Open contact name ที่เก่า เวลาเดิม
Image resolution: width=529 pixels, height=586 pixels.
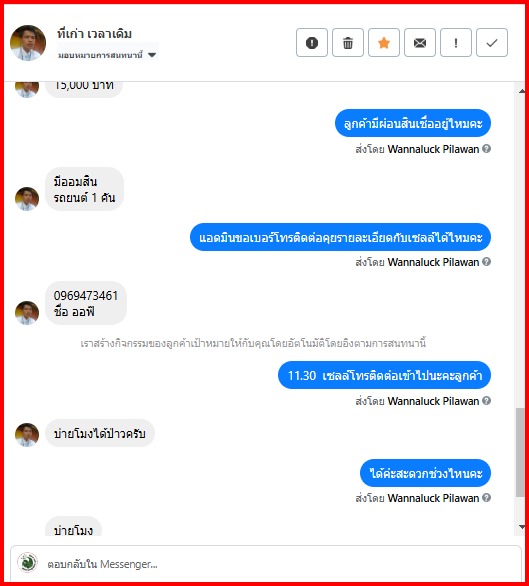click(94, 34)
